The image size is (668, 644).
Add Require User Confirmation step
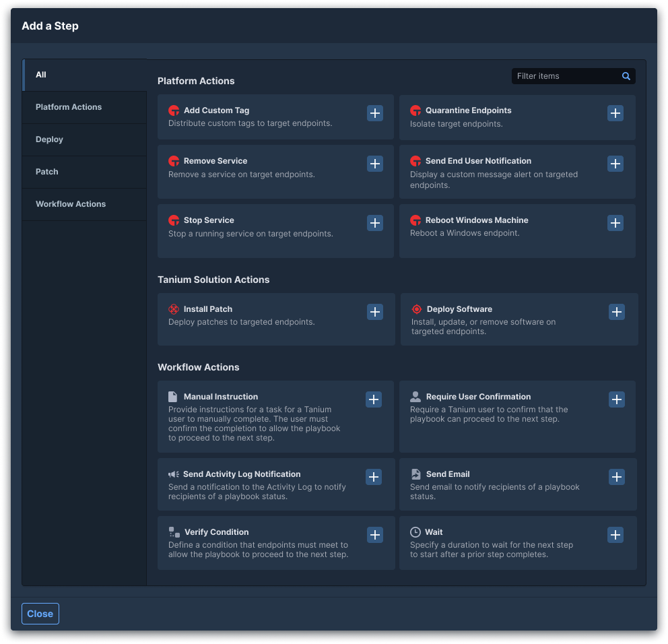(x=617, y=399)
